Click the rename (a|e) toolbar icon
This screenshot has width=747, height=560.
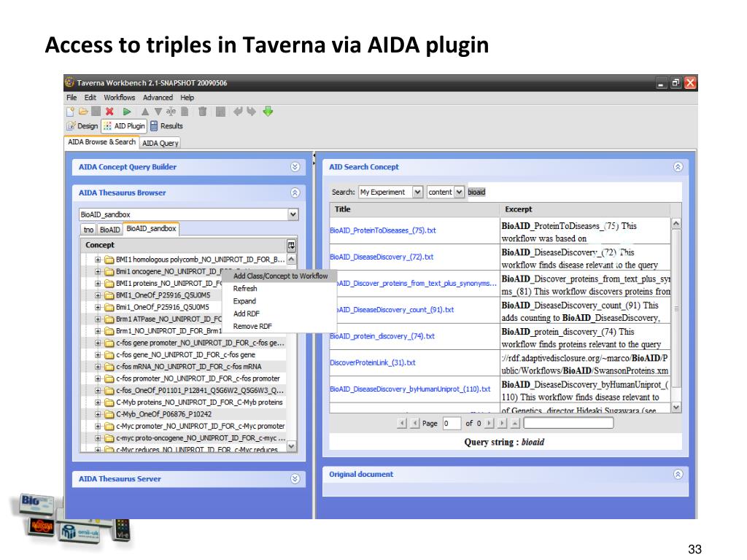[171, 112]
